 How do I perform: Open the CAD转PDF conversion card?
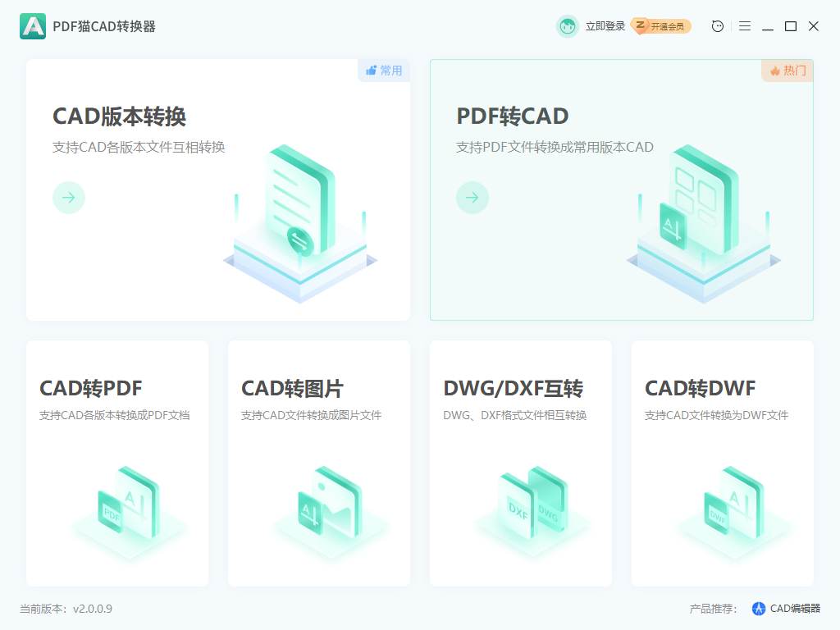(116, 462)
